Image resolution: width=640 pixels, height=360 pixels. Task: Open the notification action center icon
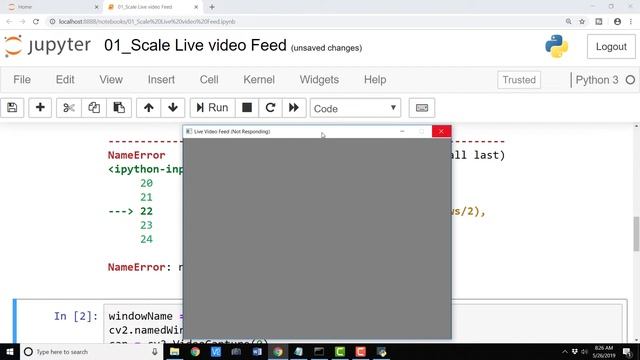pos(628,352)
